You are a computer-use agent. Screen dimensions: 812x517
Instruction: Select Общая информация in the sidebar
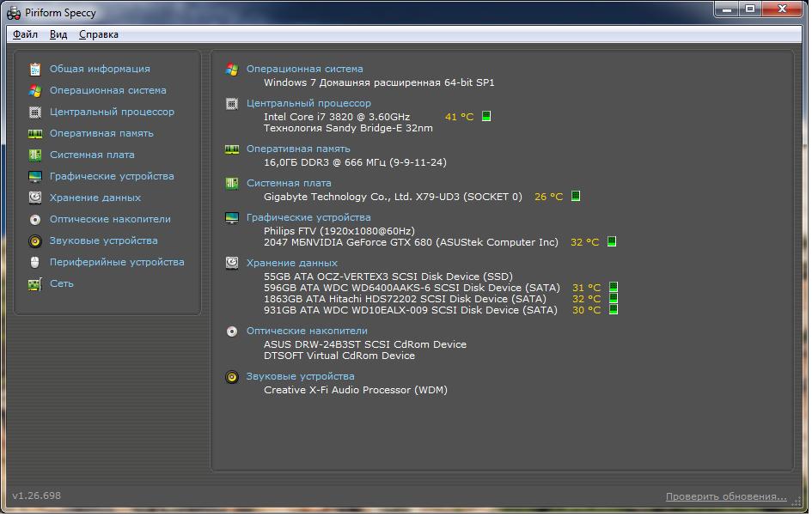100,69
